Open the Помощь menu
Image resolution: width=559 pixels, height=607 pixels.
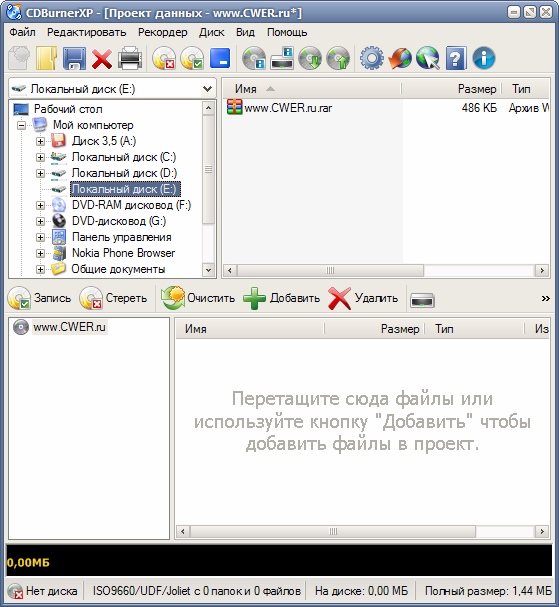click(287, 32)
